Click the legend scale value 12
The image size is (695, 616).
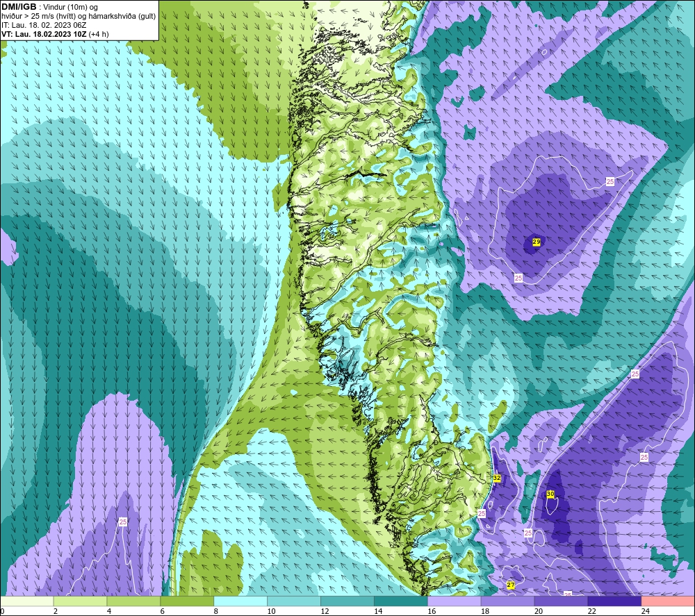(x=325, y=611)
